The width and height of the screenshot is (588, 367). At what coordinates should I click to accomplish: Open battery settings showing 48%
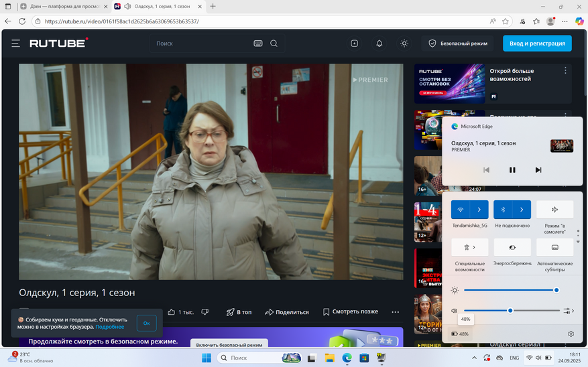(x=460, y=334)
